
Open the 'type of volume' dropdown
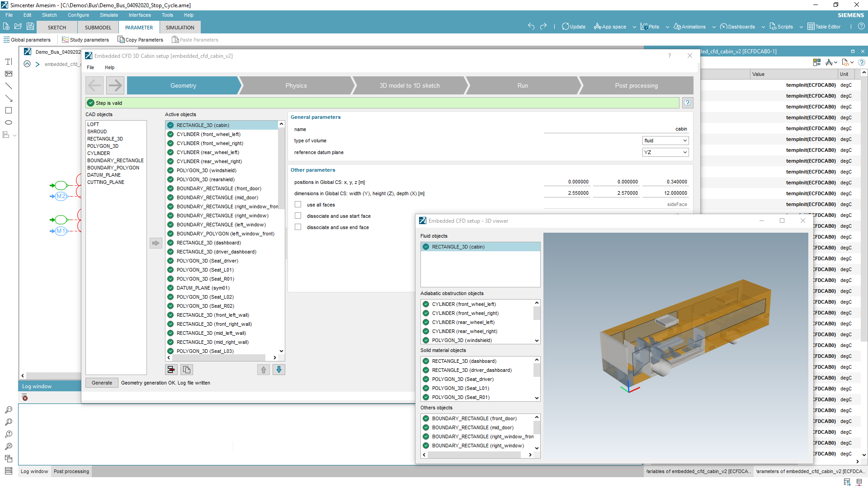click(x=665, y=141)
